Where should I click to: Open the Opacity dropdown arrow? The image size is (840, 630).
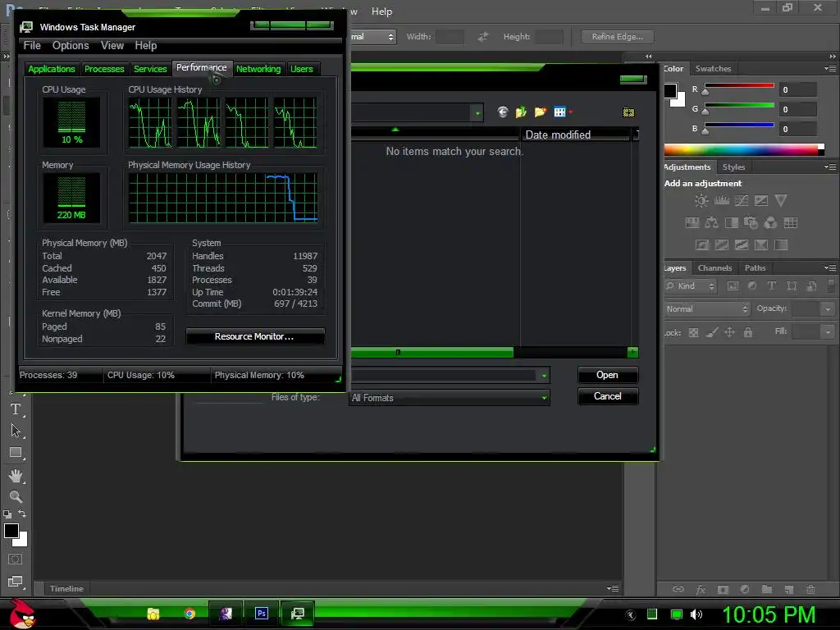[x=828, y=309]
